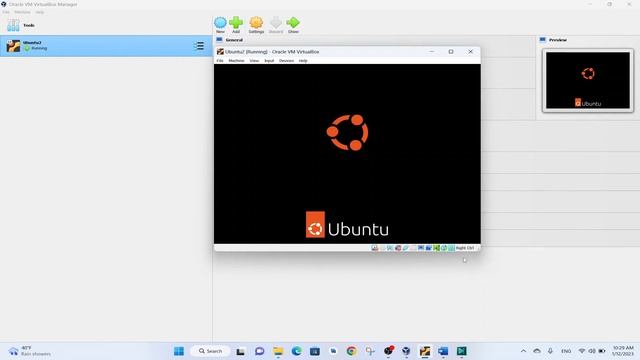Click the Right Ctrl host key indicator
The height and width of the screenshot is (360, 640).
click(465, 248)
